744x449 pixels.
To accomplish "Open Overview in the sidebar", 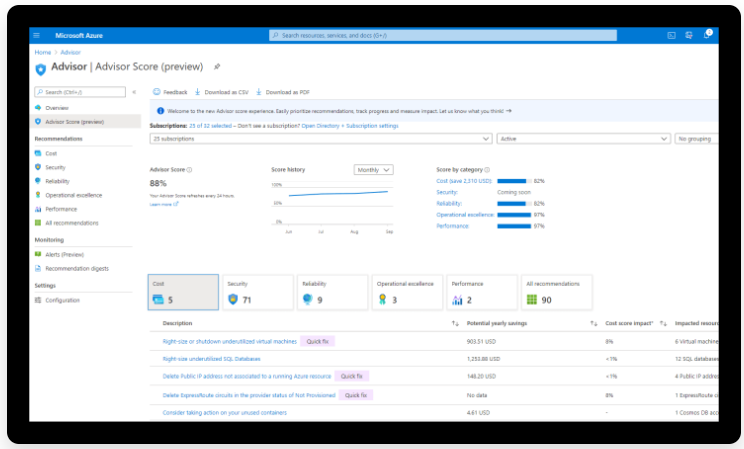I will click(57, 107).
